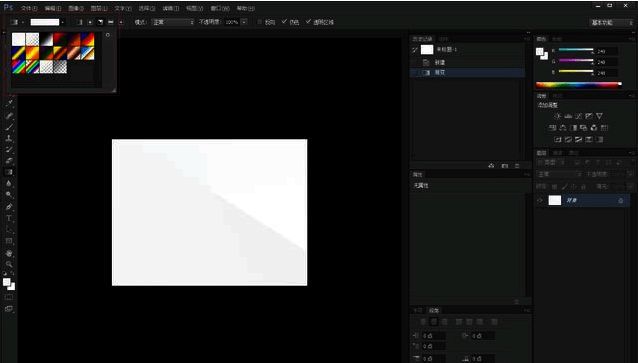Select the History Brush tool

click(x=9, y=149)
